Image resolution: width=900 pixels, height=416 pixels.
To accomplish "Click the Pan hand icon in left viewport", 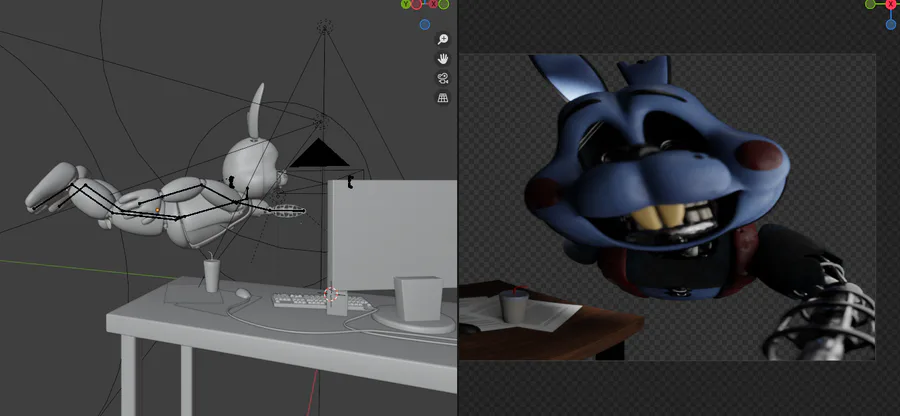I will point(443,59).
